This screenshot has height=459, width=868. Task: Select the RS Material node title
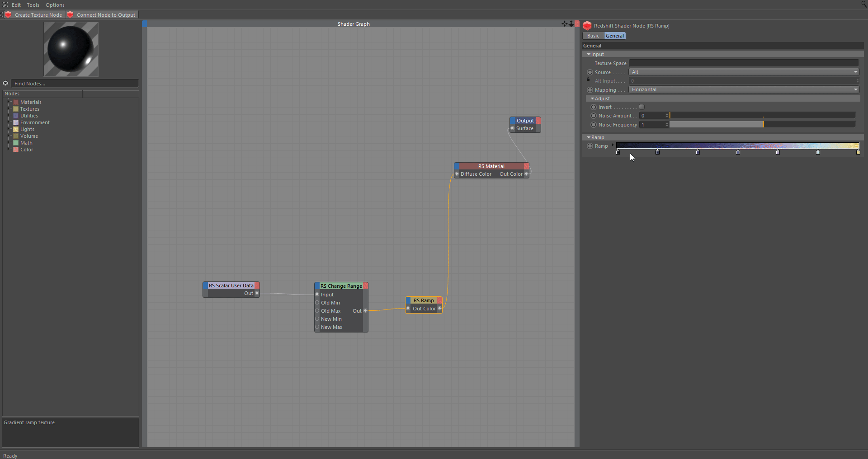tap(491, 166)
